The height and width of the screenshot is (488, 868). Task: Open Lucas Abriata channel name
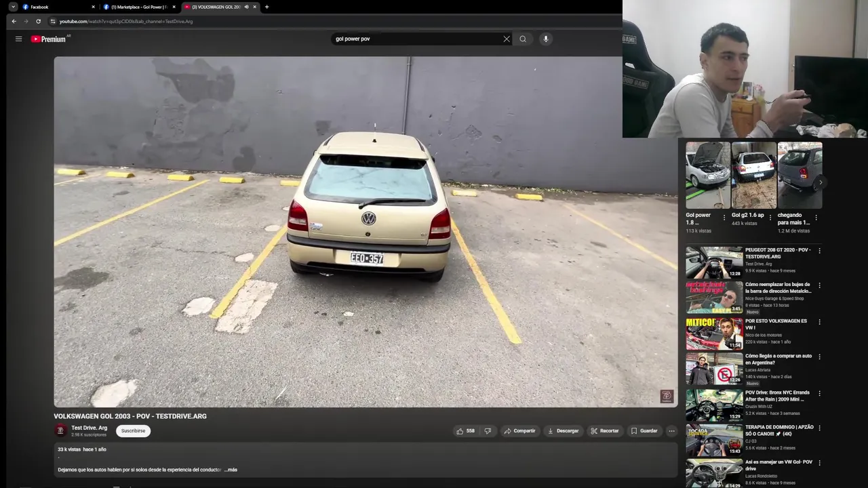[x=758, y=370]
